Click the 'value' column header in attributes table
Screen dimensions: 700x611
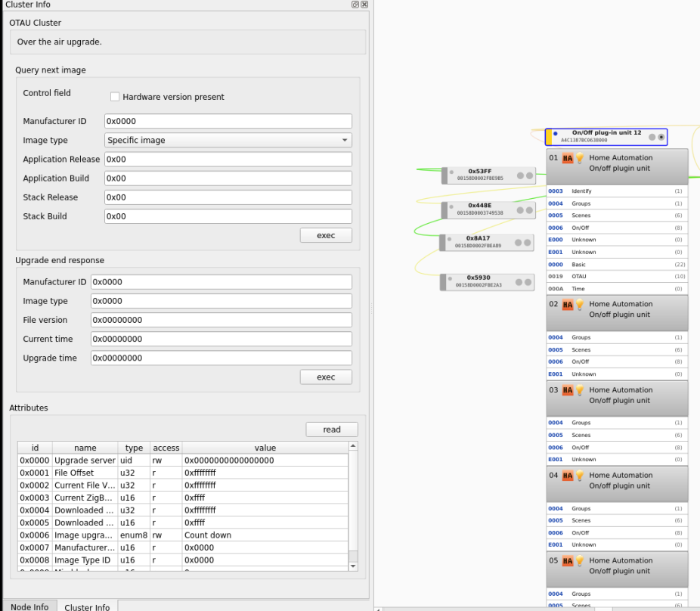click(x=265, y=448)
